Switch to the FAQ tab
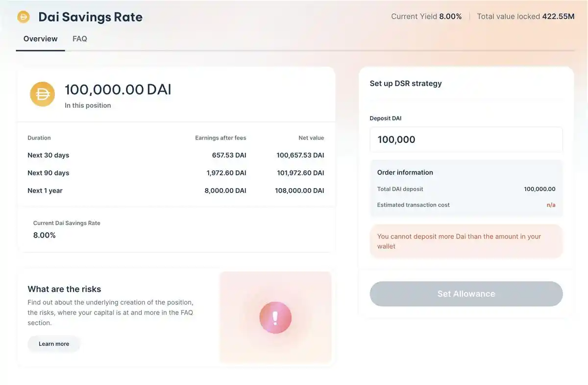 click(x=80, y=39)
